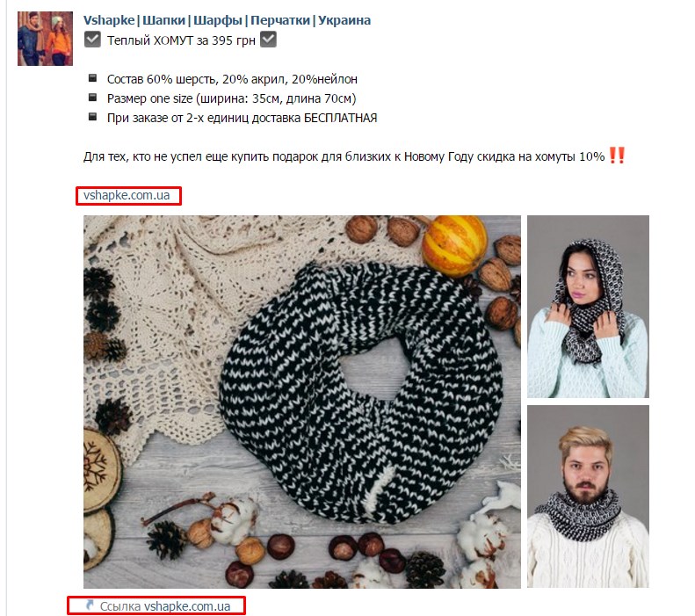Click the bullet square beside При заказе line
This screenshot has height=616, width=695.
[92, 117]
